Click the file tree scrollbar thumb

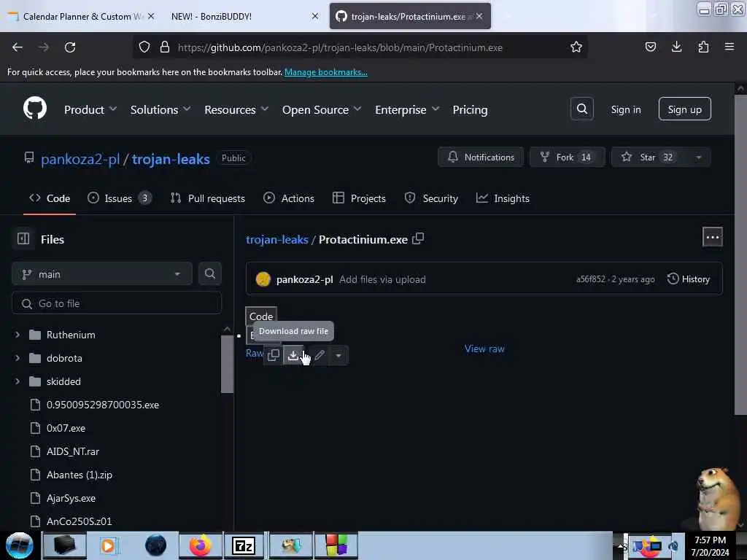(227, 363)
